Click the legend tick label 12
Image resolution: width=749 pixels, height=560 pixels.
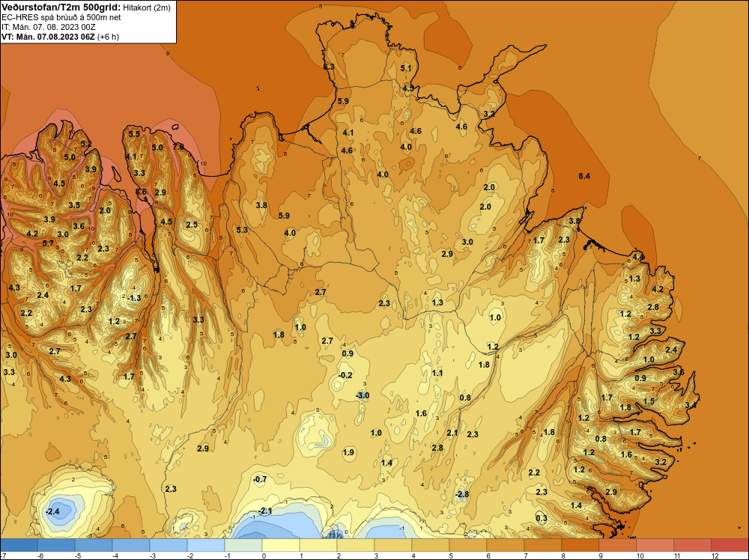(715, 556)
